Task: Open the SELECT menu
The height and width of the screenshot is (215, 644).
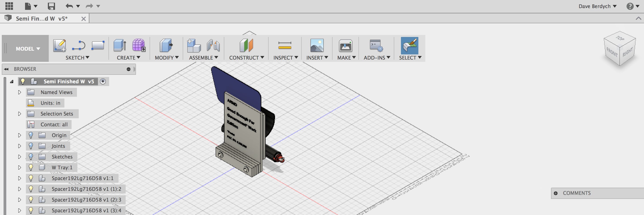Action: tap(410, 58)
